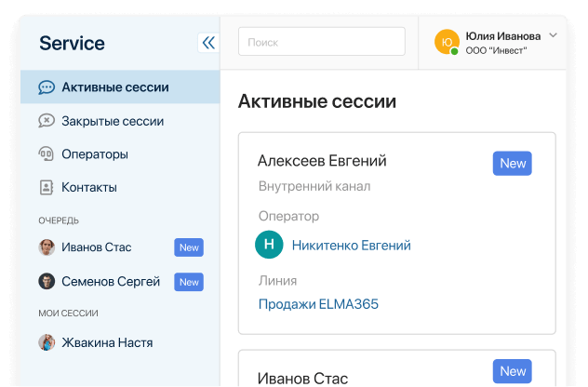Viewport: 588px width, 387px height.
Task: Open Закрытые сессии section
Action: click(x=113, y=121)
